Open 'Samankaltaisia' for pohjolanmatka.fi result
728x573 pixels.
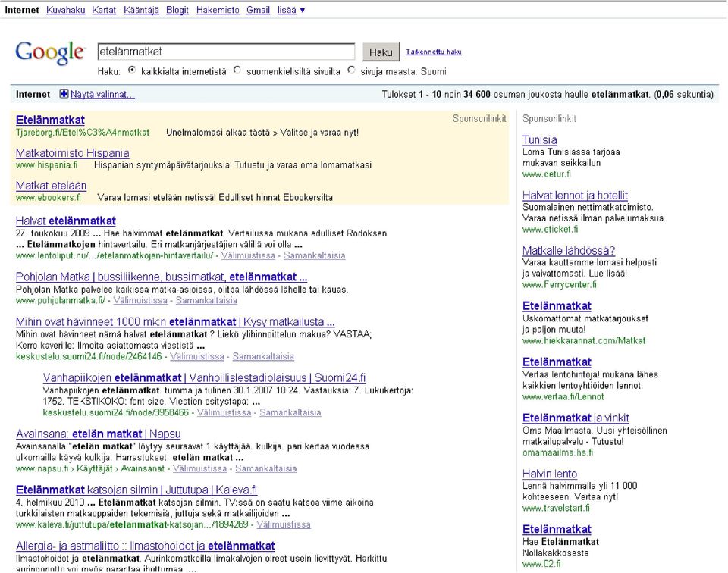pyautogui.click(x=206, y=301)
